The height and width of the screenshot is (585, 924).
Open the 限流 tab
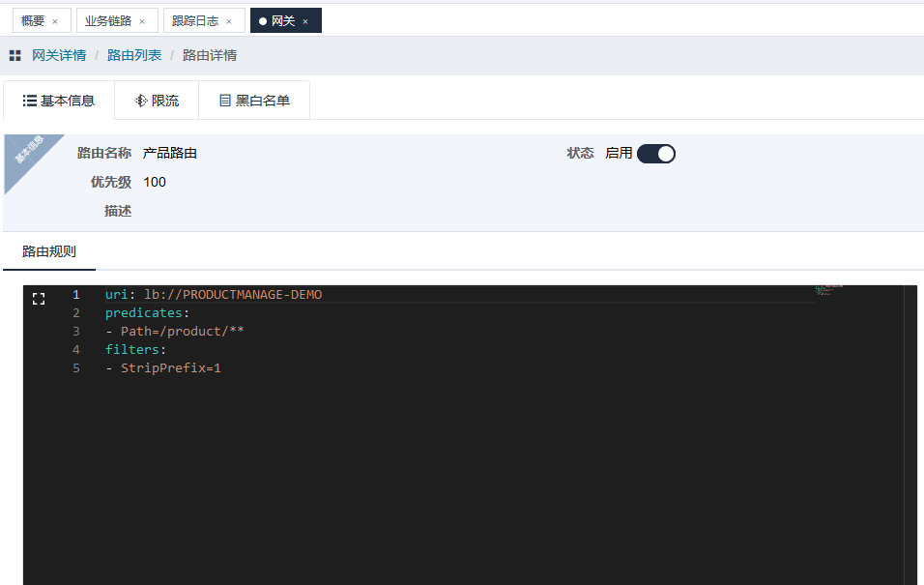[x=157, y=101]
